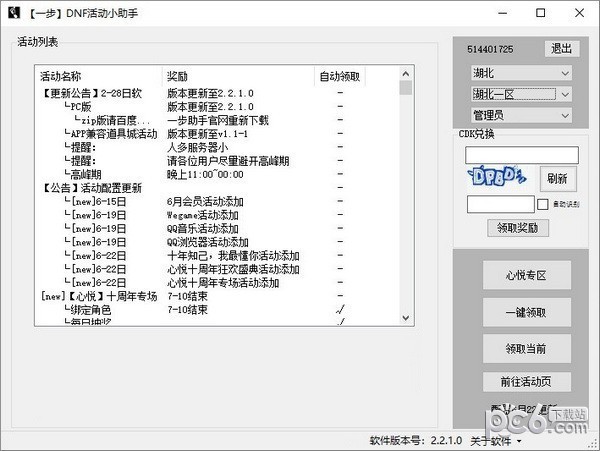Click 6月会员活动添加 reward text
Screen dimensions: 600x451
tap(205, 202)
